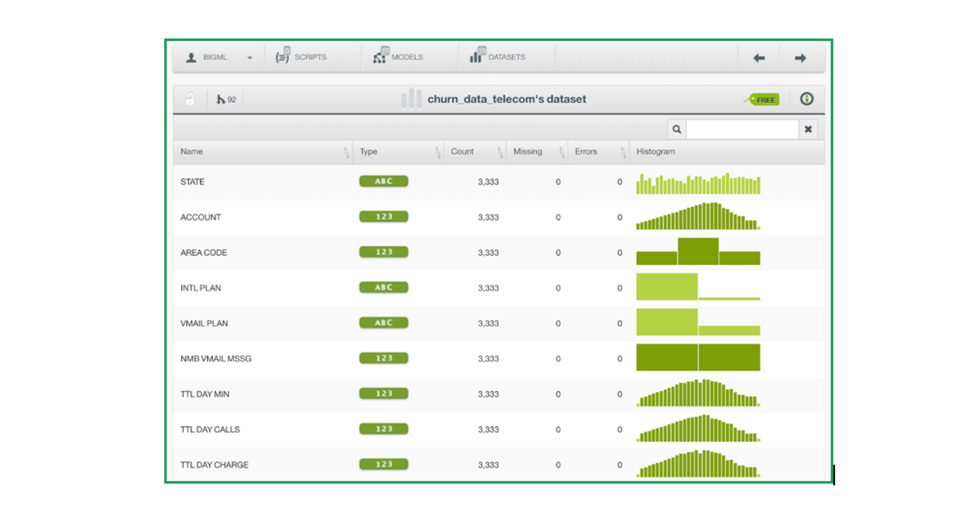Click the 123 type badge for AREA CODE
The width and height of the screenshot is (980, 520).
pyautogui.click(x=384, y=252)
